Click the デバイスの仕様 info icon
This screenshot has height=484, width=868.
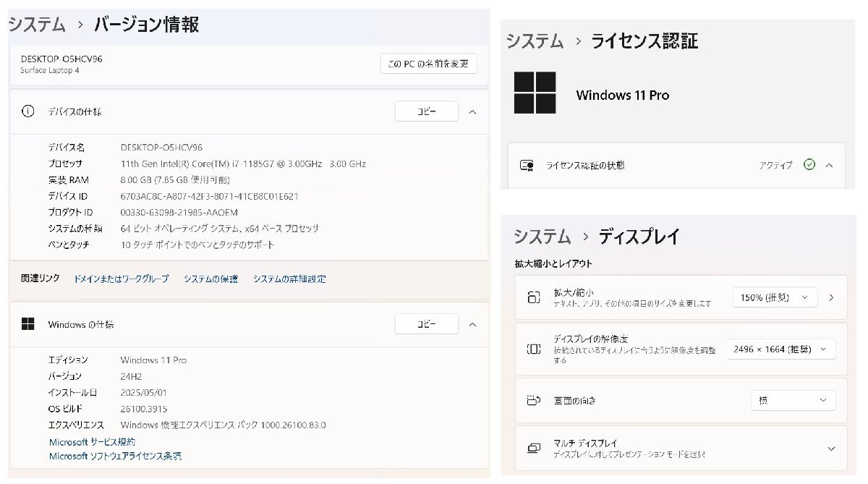[27, 111]
